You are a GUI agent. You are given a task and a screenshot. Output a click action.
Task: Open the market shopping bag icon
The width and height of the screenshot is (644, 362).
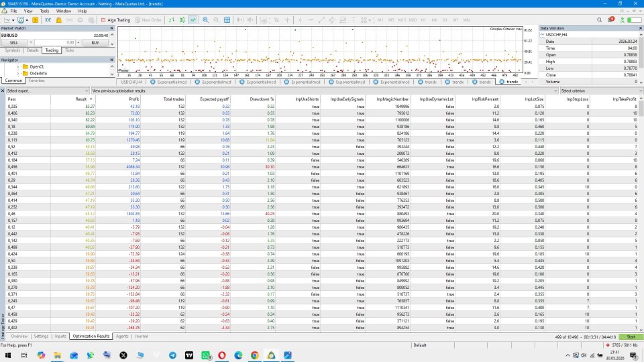(59, 19)
